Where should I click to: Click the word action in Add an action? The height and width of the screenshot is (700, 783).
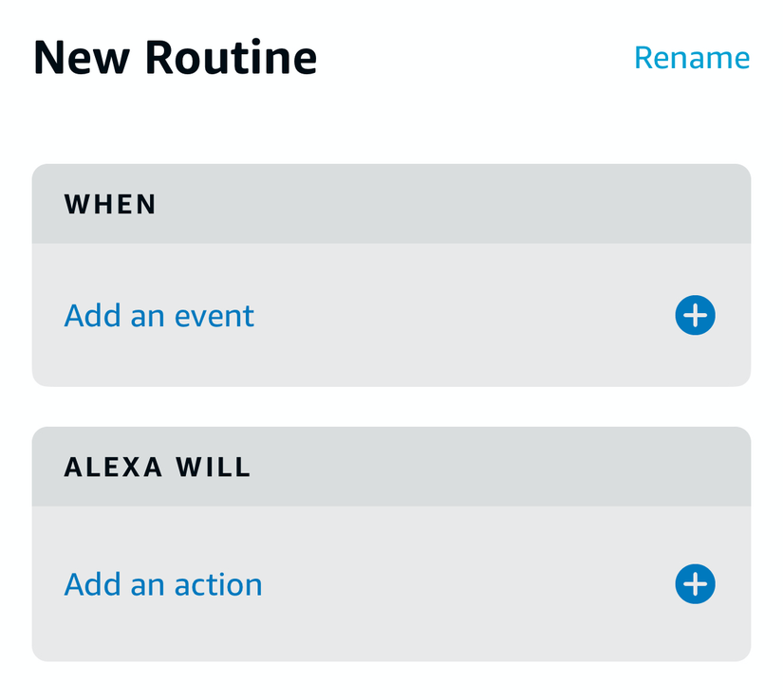218,585
